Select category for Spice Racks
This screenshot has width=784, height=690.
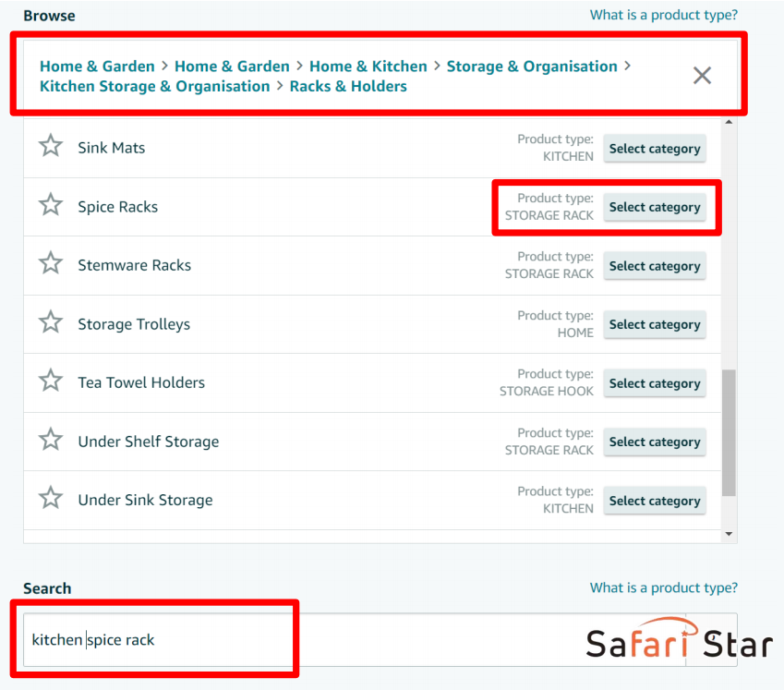[655, 207]
